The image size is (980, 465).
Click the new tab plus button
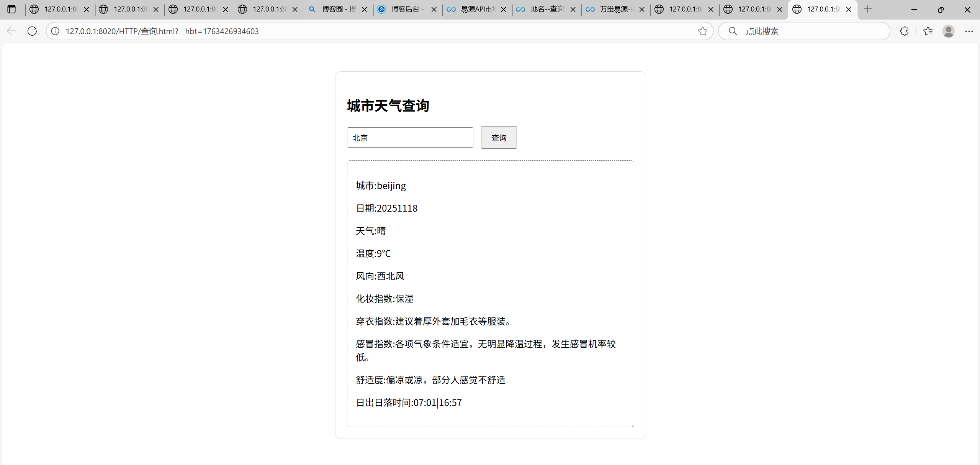(x=868, y=9)
